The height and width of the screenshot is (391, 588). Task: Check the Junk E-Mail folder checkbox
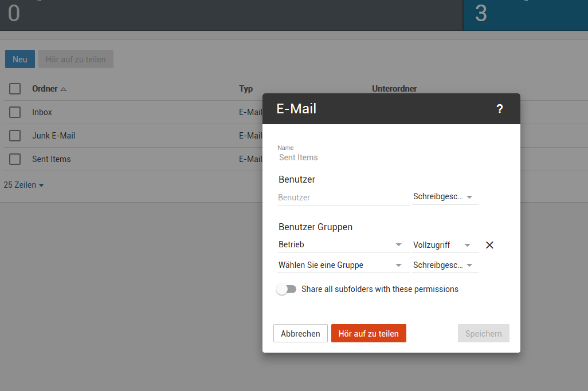pyautogui.click(x=15, y=136)
